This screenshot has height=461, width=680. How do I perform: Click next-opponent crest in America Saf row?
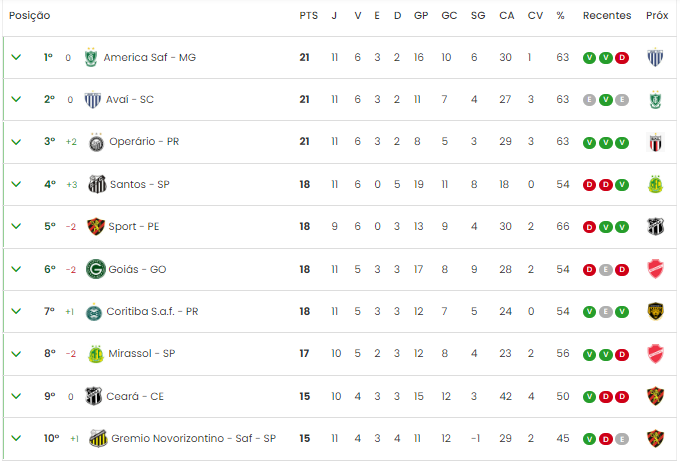(656, 57)
